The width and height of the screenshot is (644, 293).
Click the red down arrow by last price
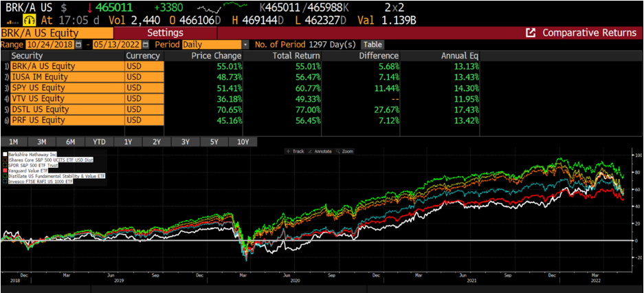90,8
